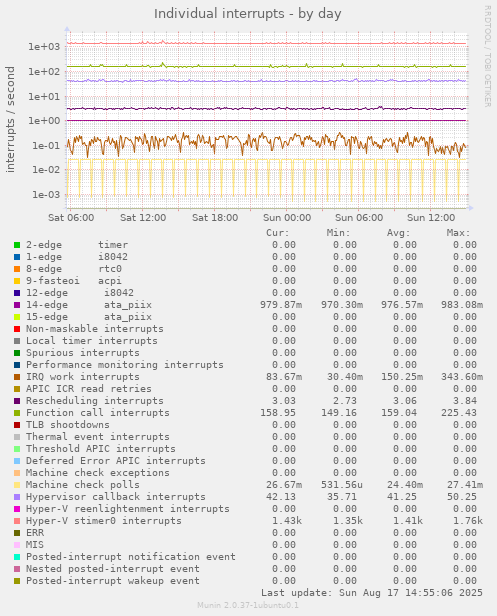
Task: Click the Munin 2.0.37 version footer text
Action: point(248,605)
